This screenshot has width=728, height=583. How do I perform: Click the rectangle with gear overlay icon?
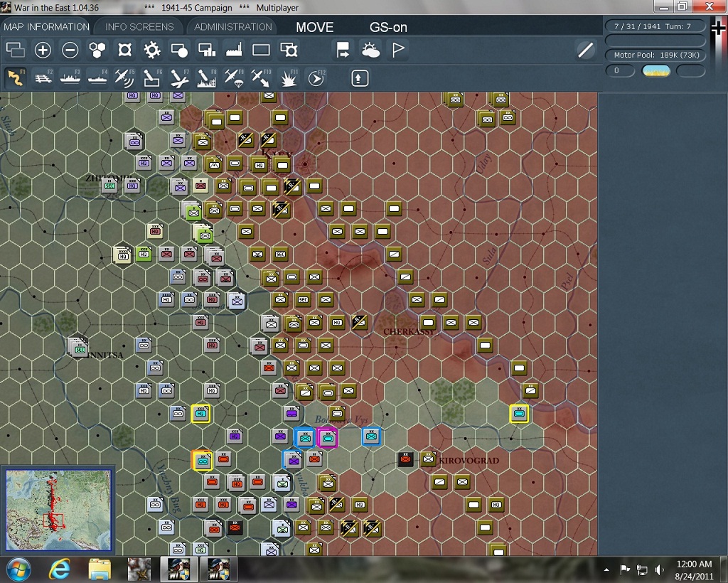(289, 50)
